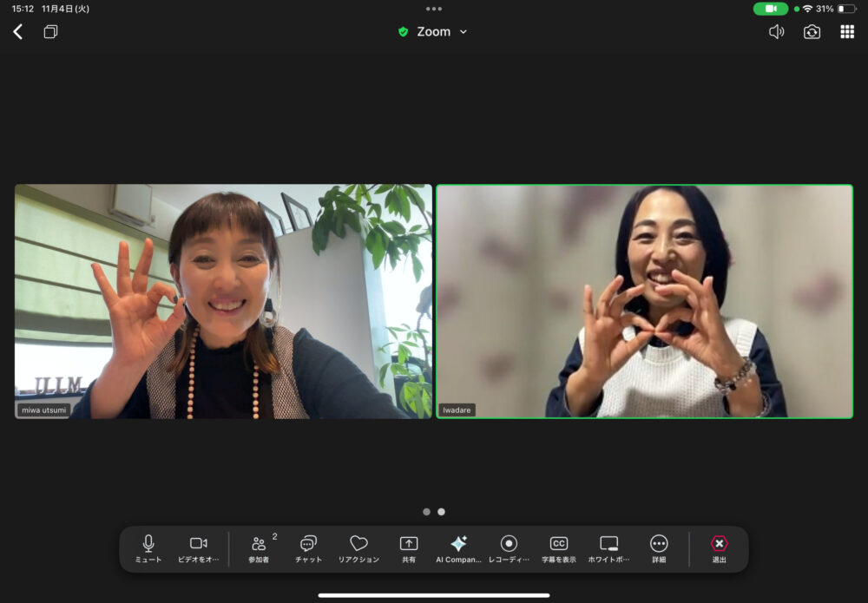
Task: Start recording the meeting
Action: 509,548
